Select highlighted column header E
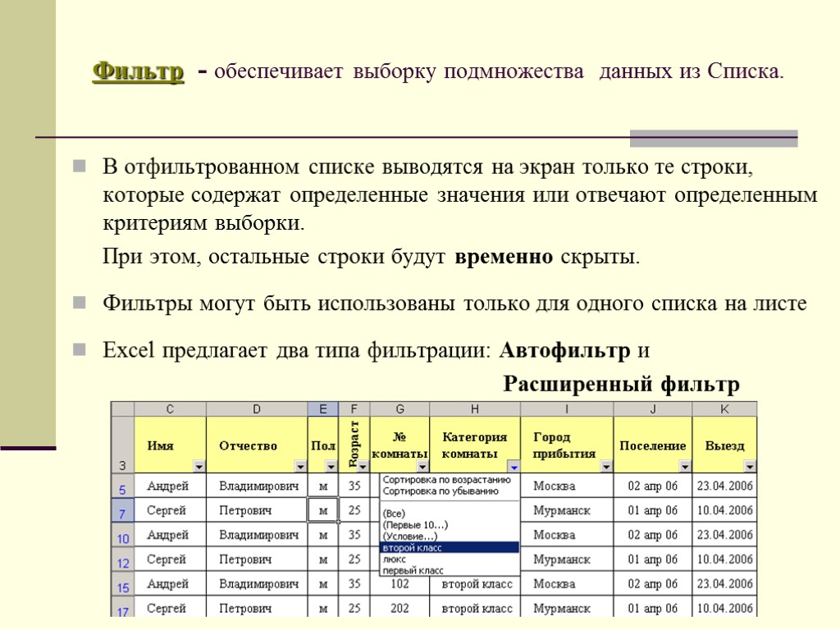Screen dimensions: 840x630 tap(323, 409)
